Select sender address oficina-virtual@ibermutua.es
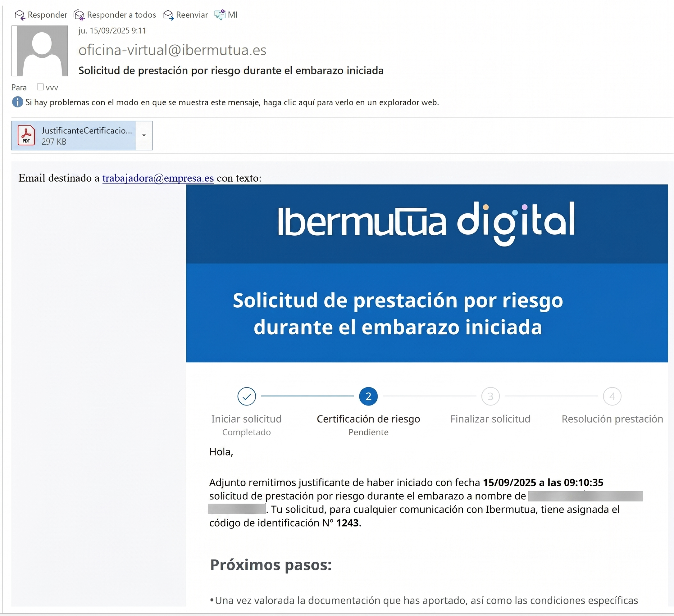Viewport: 674px width, 616px height. point(172,49)
